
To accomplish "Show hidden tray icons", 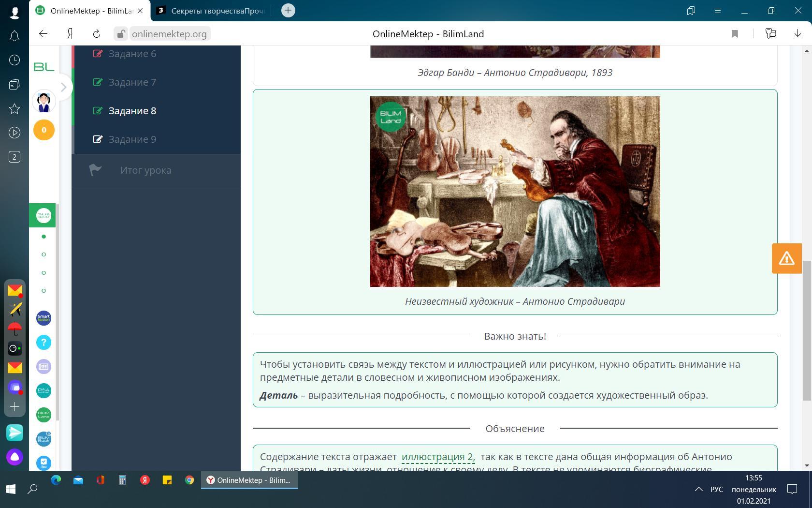I will pos(698,489).
